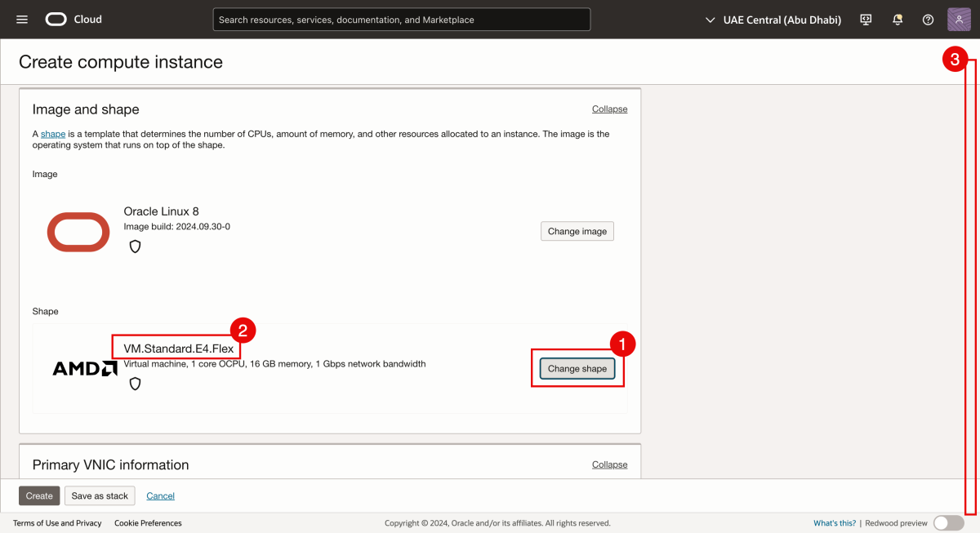Click the AMD logo on the shape card
This screenshot has width=980, height=533.
(84, 368)
